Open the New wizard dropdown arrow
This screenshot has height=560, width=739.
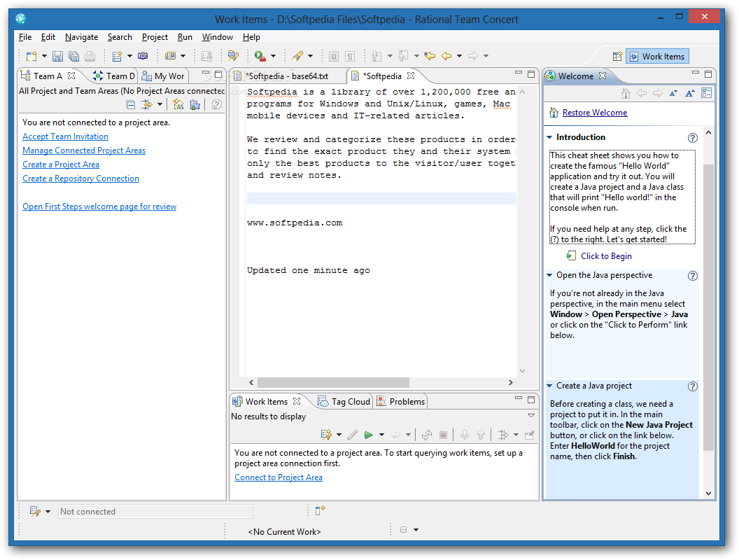coord(44,56)
